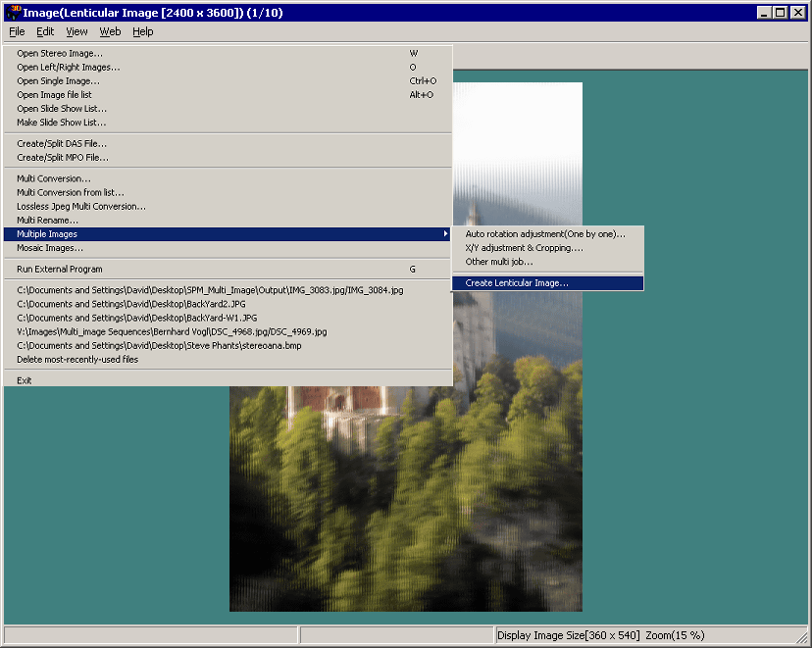Choose Make Slide Show List…
This screenshot has height=648, width=812.
coord(228,123)
